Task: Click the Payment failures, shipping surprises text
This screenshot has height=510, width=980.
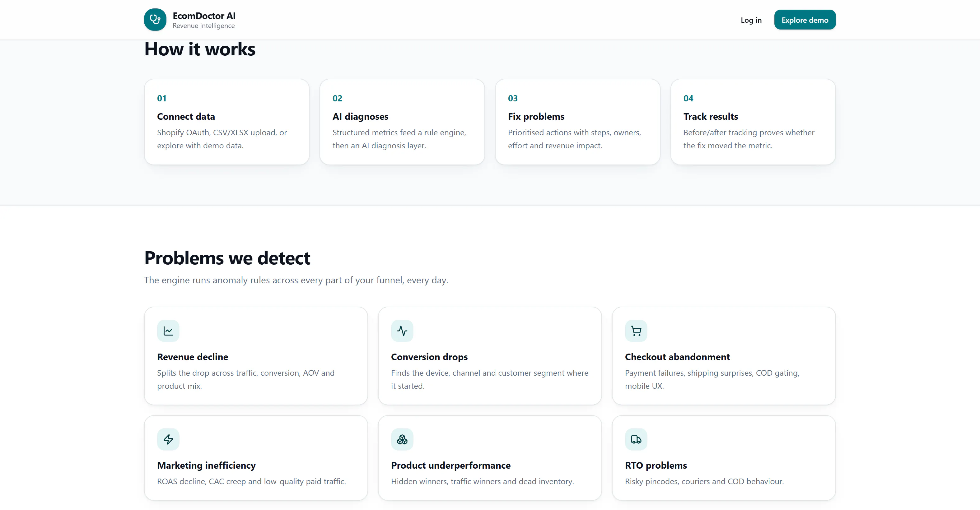Action: tap(712, 379)
